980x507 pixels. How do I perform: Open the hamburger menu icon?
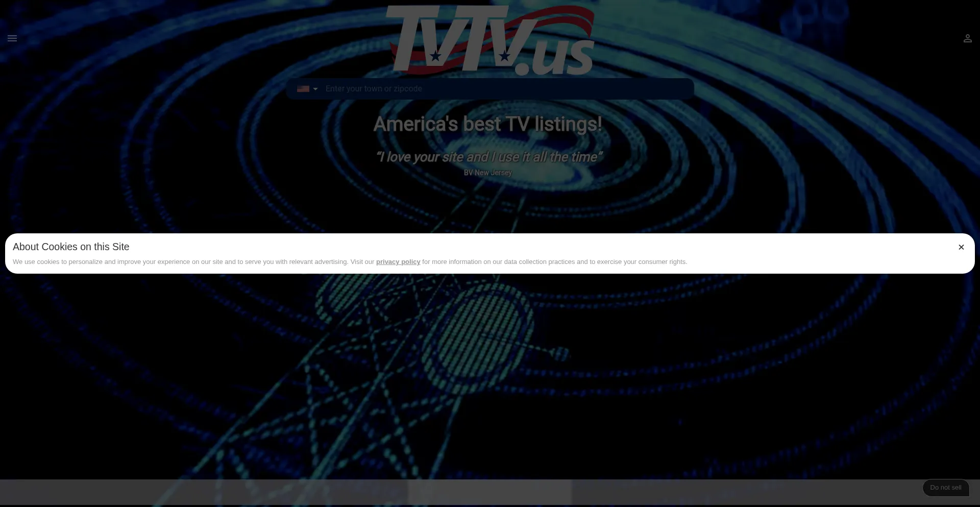pos(12,38)
